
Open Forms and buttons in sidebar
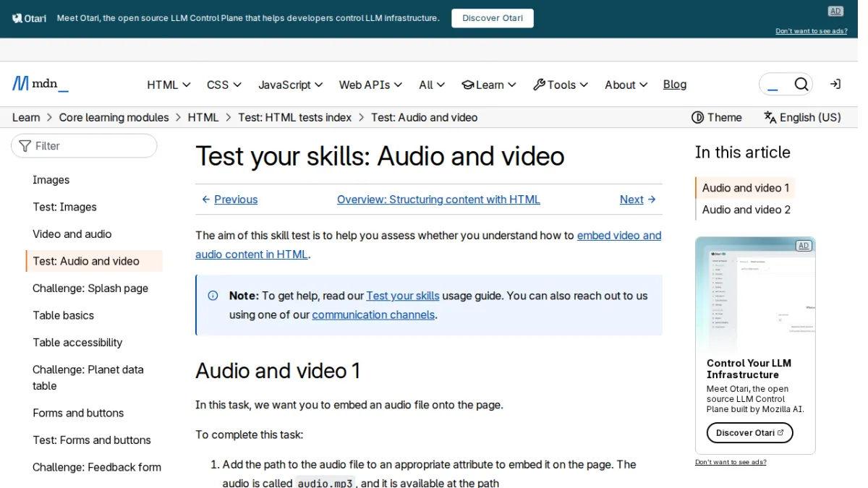click(x=78, y=413)
